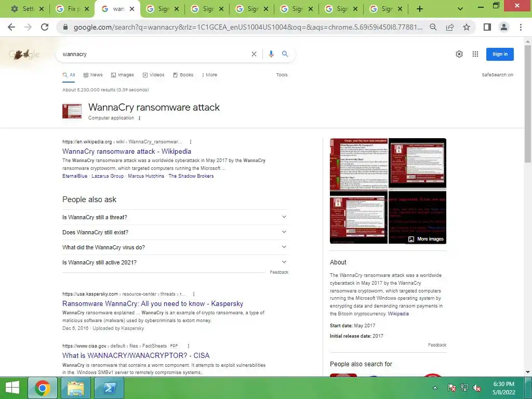Open options for the Wikipedia result
This screenshot has width=532, height=399.
tap(191, 142)
